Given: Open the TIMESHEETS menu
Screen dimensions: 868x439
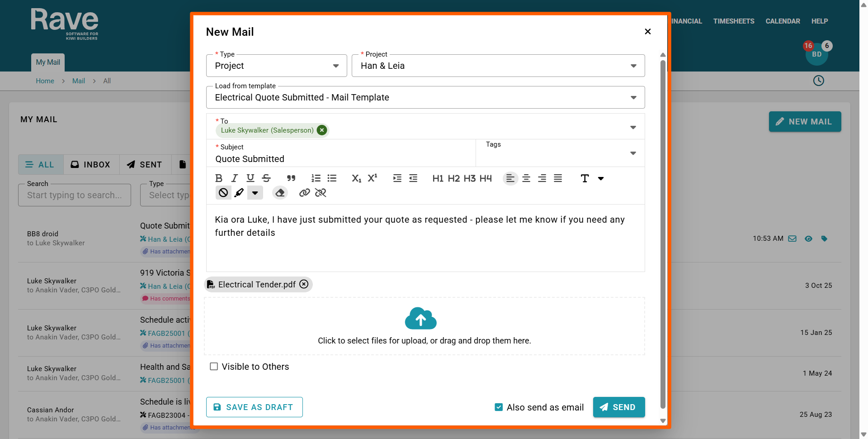Looking at the screenshot, I should pos(734,21).
